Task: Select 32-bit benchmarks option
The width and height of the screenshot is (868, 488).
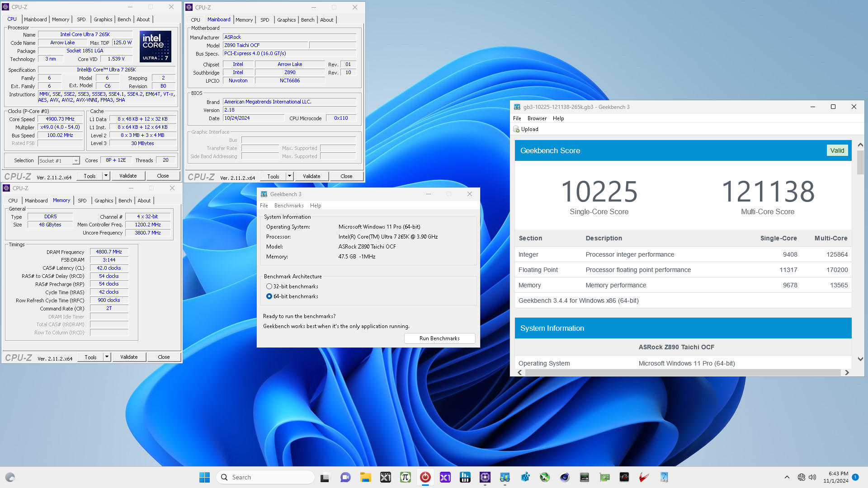Action: pyautogui.click(x=269, y=286)
